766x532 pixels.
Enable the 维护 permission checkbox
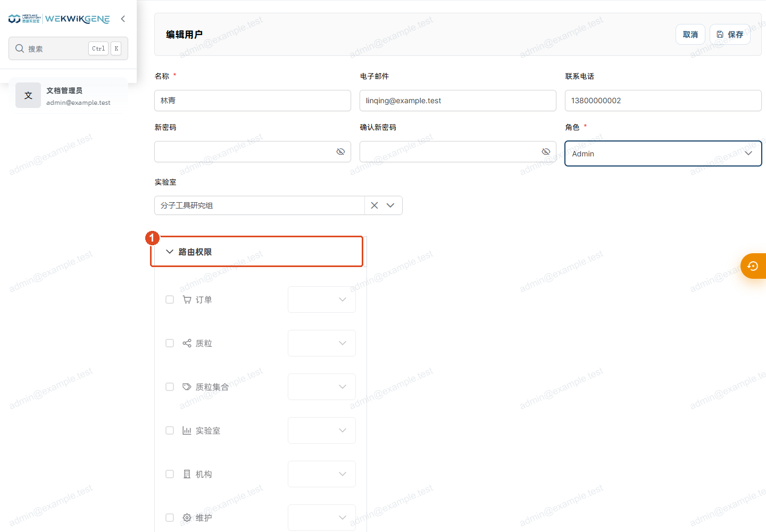pyautogui.click(x=170, y=518)
